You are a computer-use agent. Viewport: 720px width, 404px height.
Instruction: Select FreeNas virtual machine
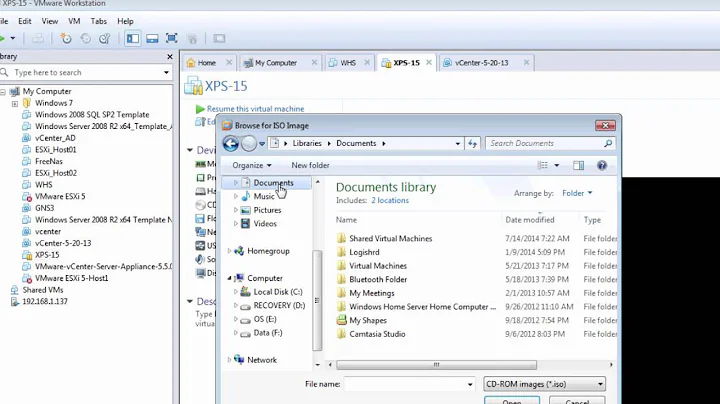[x=49, y=162]
